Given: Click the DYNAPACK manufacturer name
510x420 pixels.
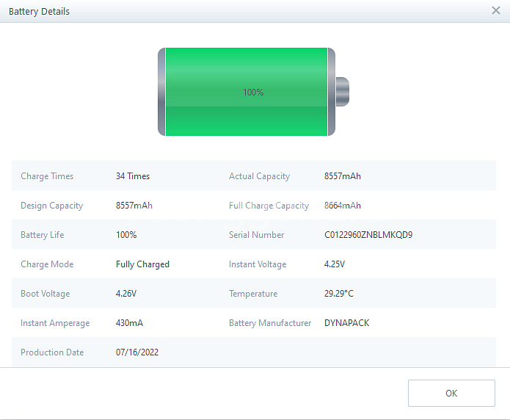Looking at the screenshot, I should 347,323.
